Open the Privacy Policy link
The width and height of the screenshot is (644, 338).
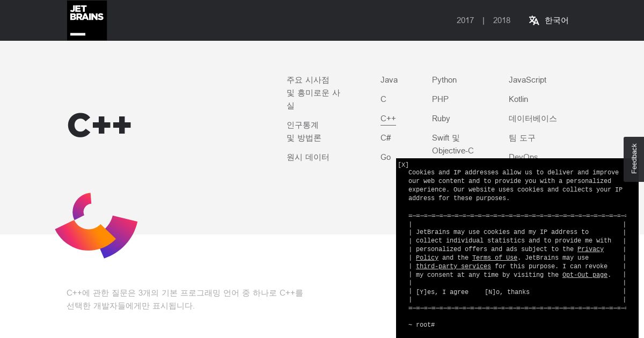[590, 249]
